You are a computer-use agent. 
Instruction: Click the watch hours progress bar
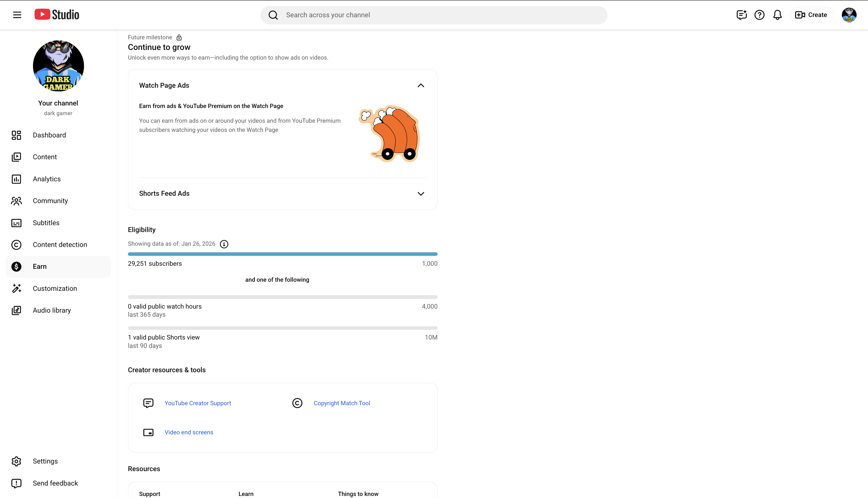[x=283, y=297]
